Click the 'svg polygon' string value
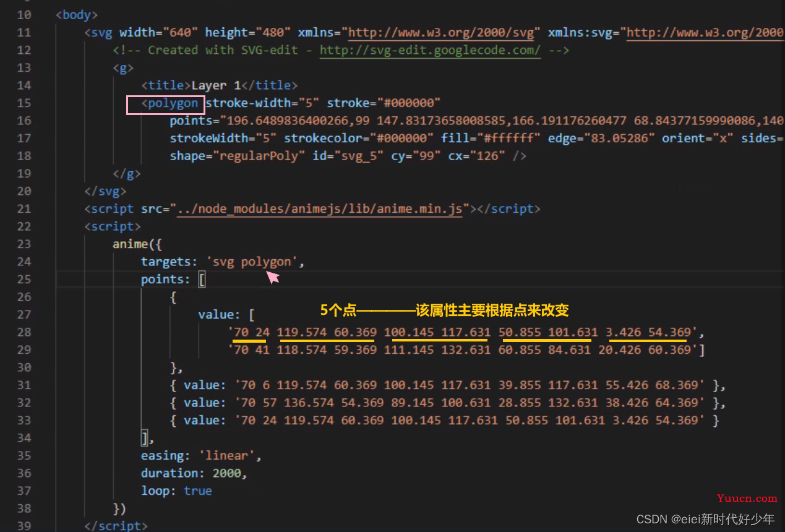 [252, 262]
